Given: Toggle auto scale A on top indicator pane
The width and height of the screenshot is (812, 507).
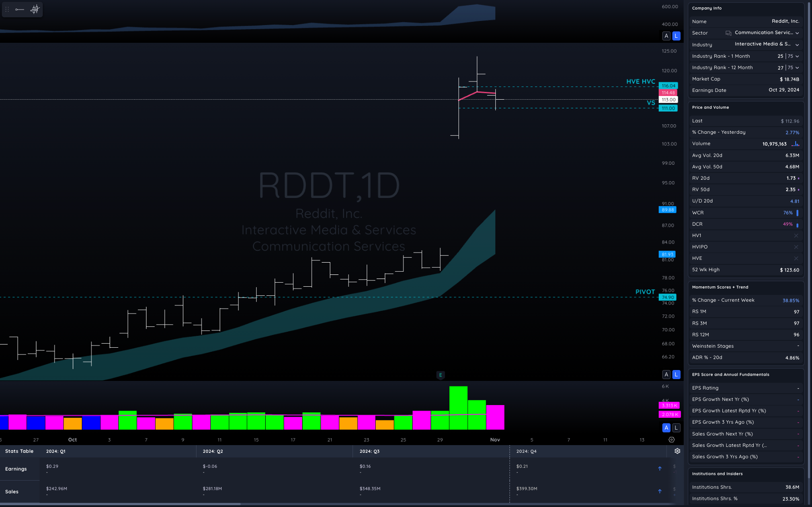Looking at the screenshot, I should (x=666, y=36).
